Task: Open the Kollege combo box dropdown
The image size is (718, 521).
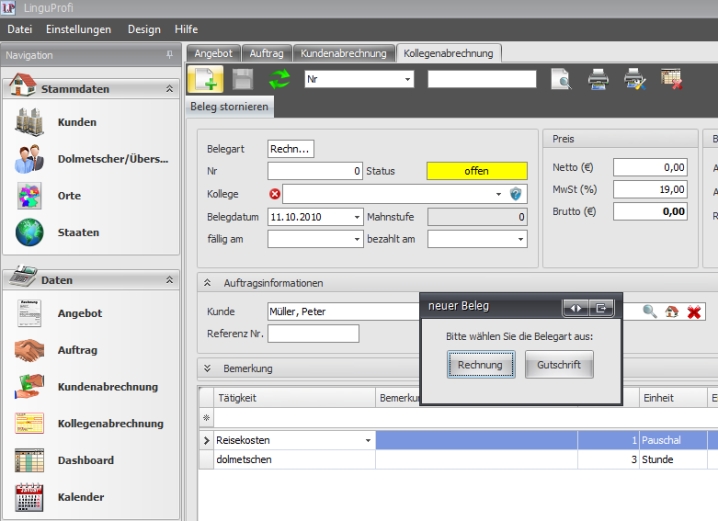Action: coord(498,194)
